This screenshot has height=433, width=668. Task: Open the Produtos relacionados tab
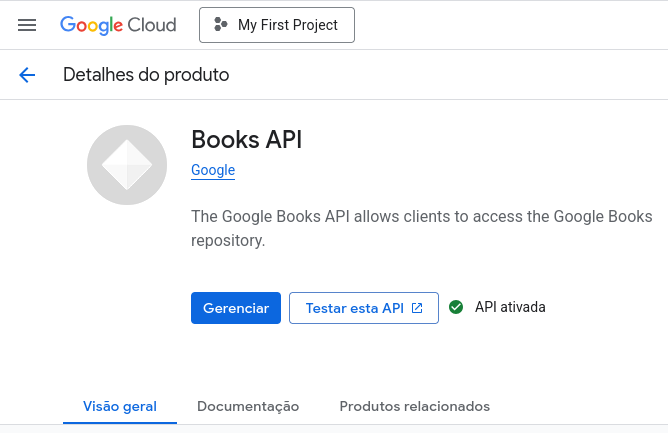tap(415, 406)
